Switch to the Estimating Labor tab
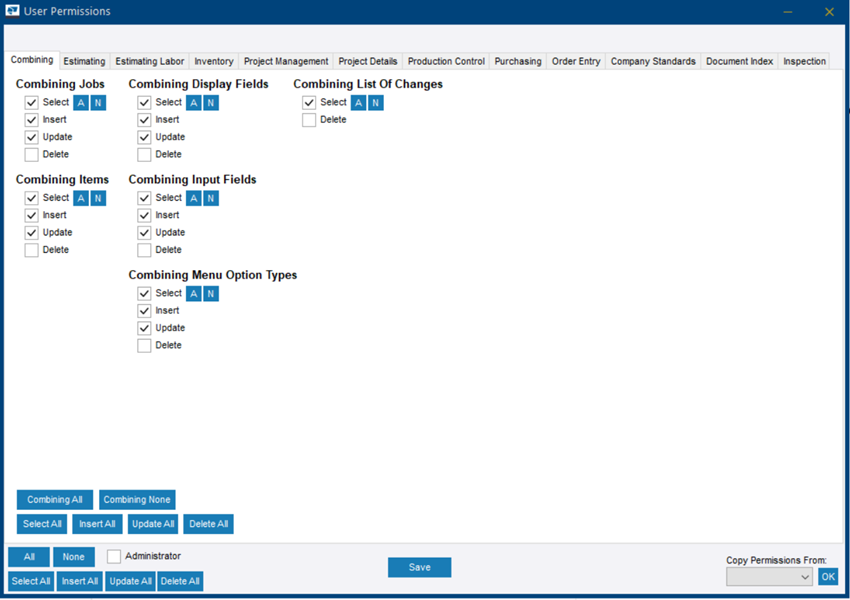The height and width of the screenshot is (600, 850). point(150,61)
